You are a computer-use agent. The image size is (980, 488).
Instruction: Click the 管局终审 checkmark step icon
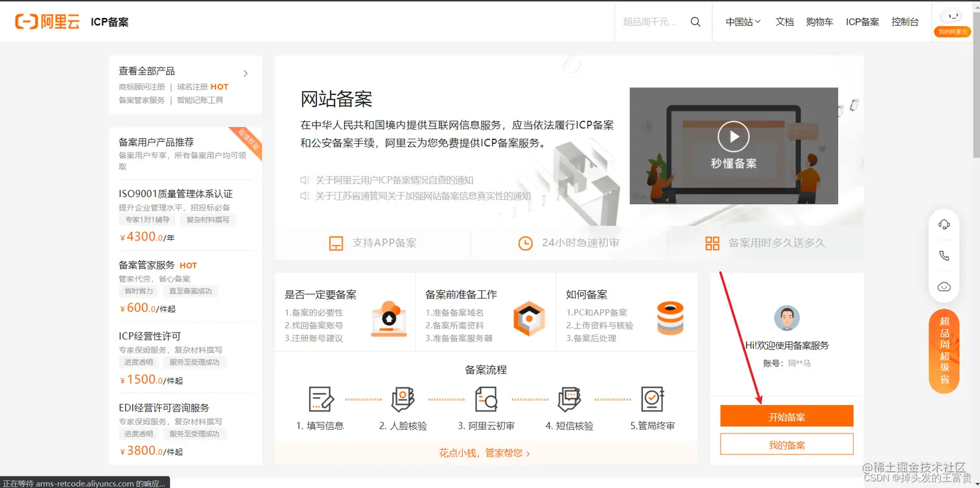pos(653,400)
